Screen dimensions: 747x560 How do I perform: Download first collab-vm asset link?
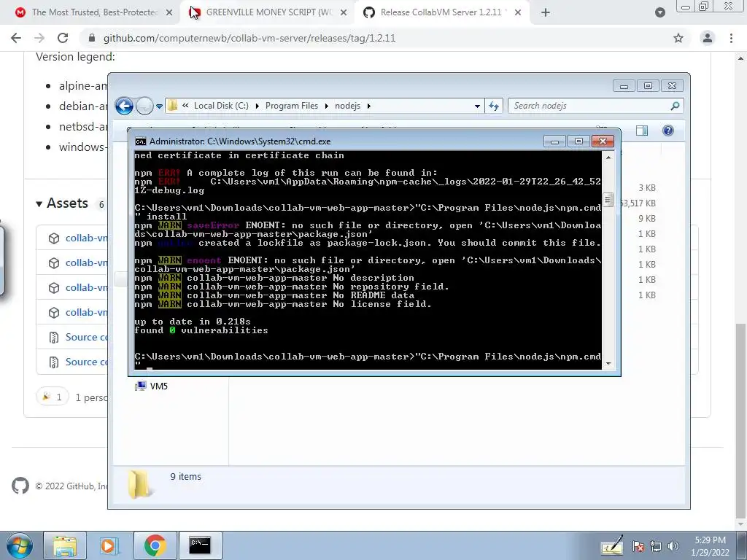(86, 238)
